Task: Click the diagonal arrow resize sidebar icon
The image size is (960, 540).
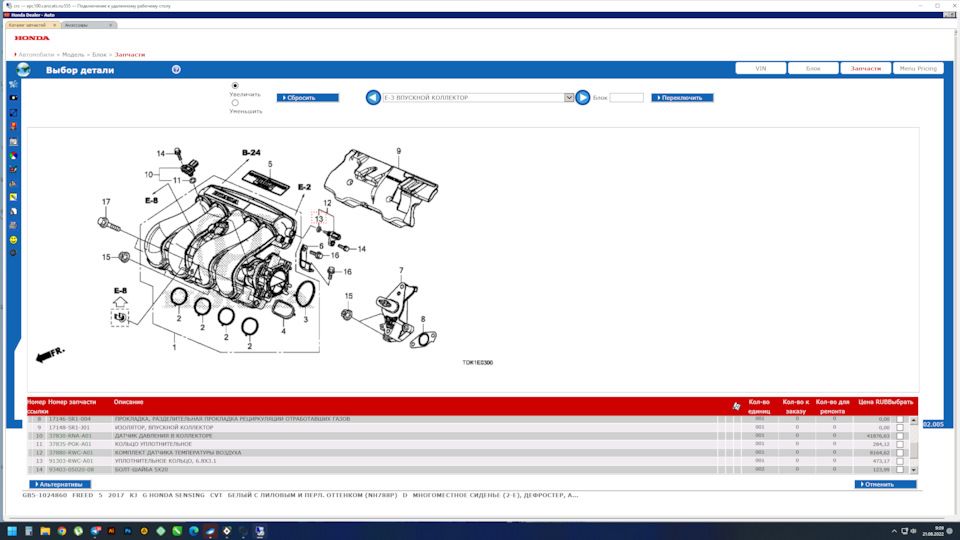Action: [x=13, y=113]
